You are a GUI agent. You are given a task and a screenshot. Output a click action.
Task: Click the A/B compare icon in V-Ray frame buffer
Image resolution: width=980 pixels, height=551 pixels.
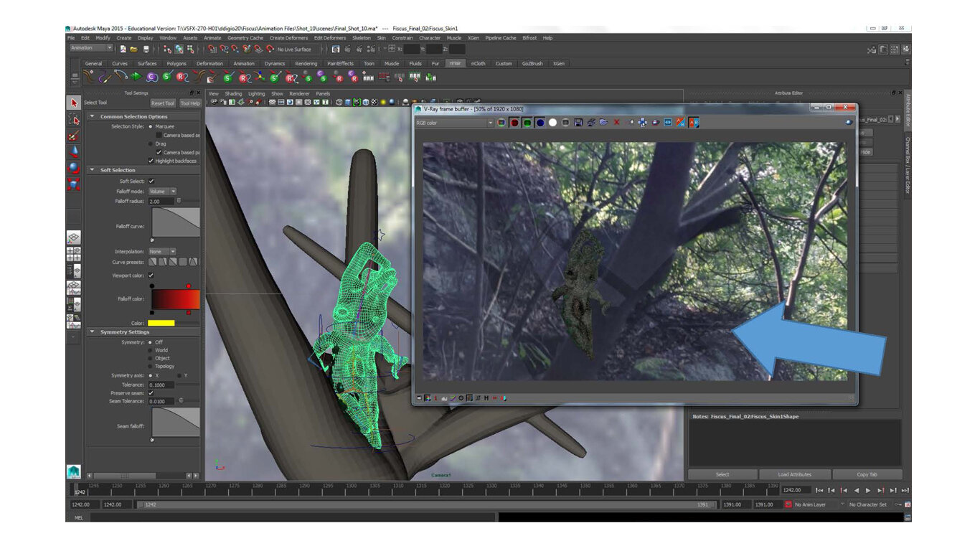pyautogui.click(x=694, y=123)
